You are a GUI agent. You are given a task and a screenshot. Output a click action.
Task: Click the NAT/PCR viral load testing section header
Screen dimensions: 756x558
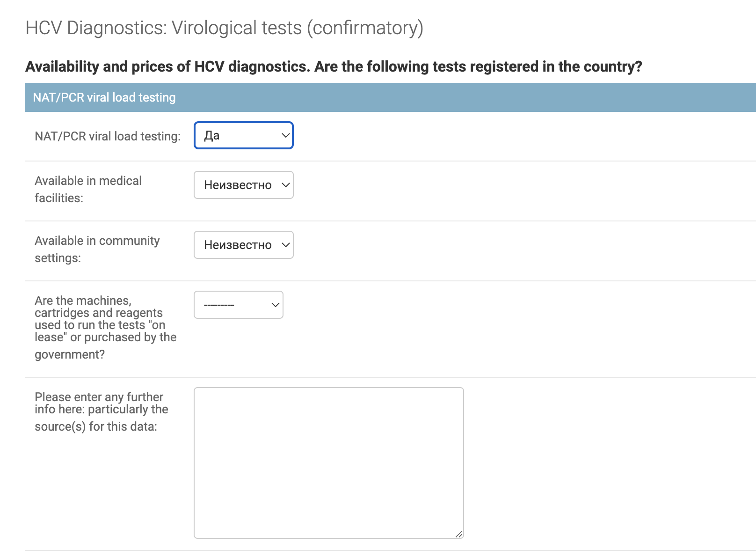[391, 97]
